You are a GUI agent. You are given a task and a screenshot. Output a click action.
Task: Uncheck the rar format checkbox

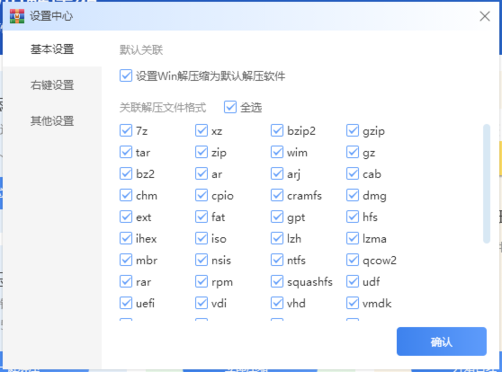coord(126,281)
